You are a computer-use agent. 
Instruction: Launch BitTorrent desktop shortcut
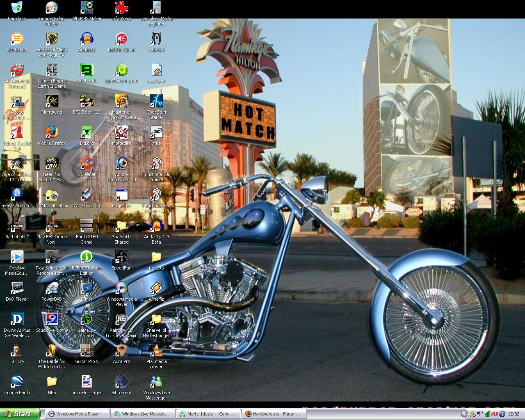(121, 385)
